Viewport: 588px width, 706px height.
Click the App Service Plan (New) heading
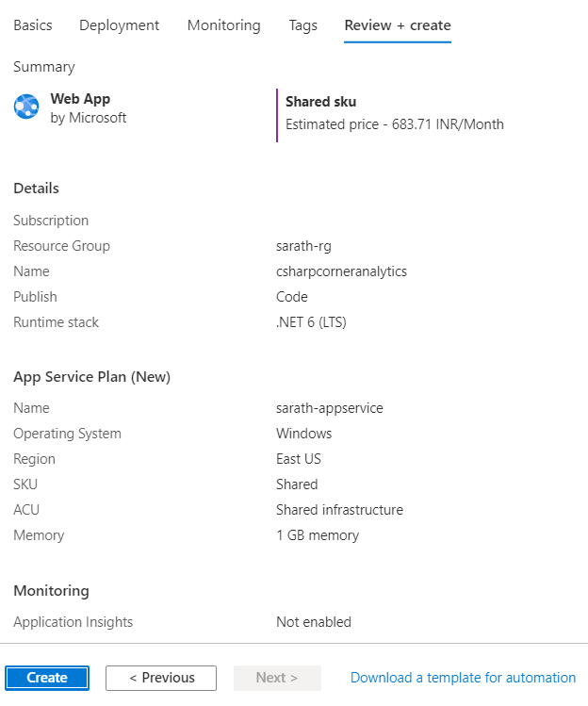click(91, 377)
